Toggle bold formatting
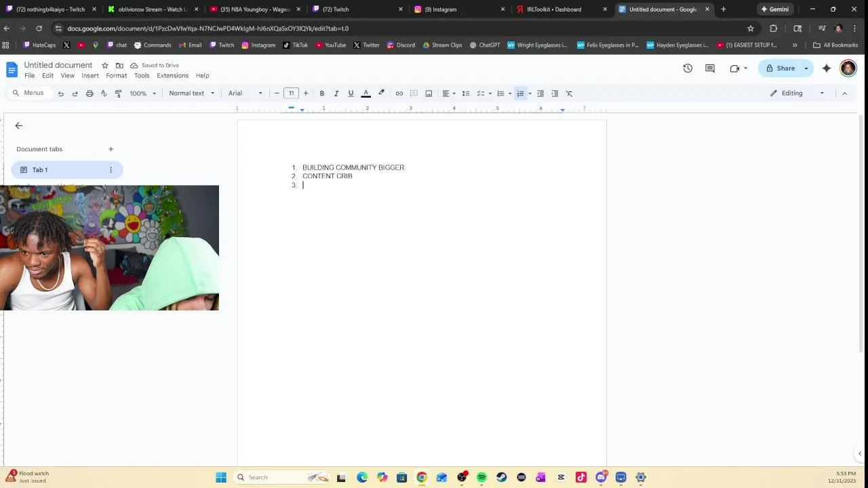 (322, 94)
